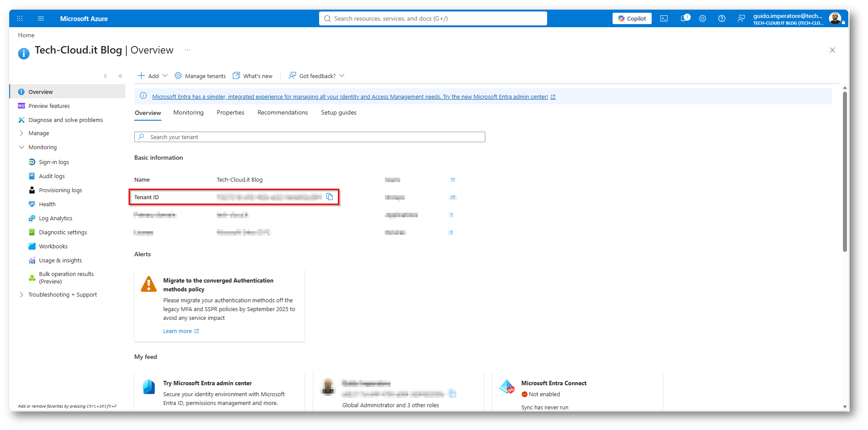Open Diagnose and solve problems
The image size is (868, 430).
coord(65,120)
